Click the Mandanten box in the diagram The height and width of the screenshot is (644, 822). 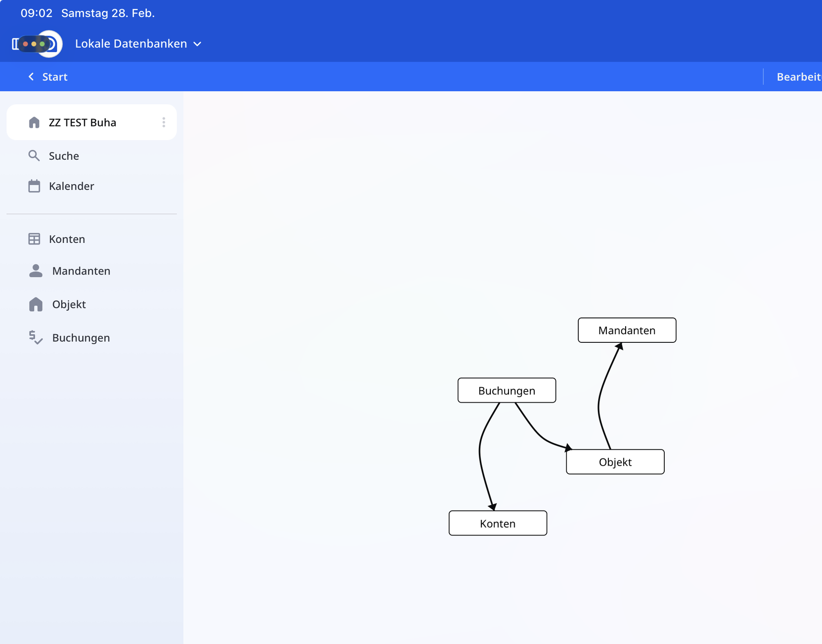click(627, 330)
